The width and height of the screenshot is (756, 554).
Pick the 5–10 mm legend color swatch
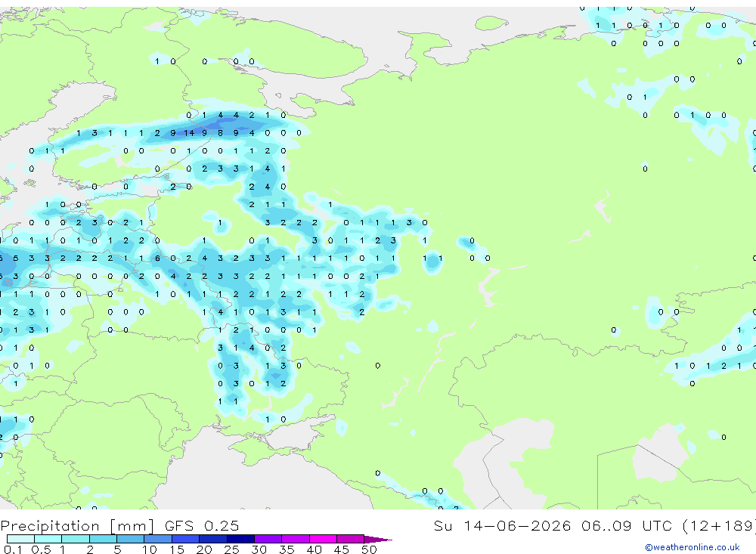tap(131, 539)
